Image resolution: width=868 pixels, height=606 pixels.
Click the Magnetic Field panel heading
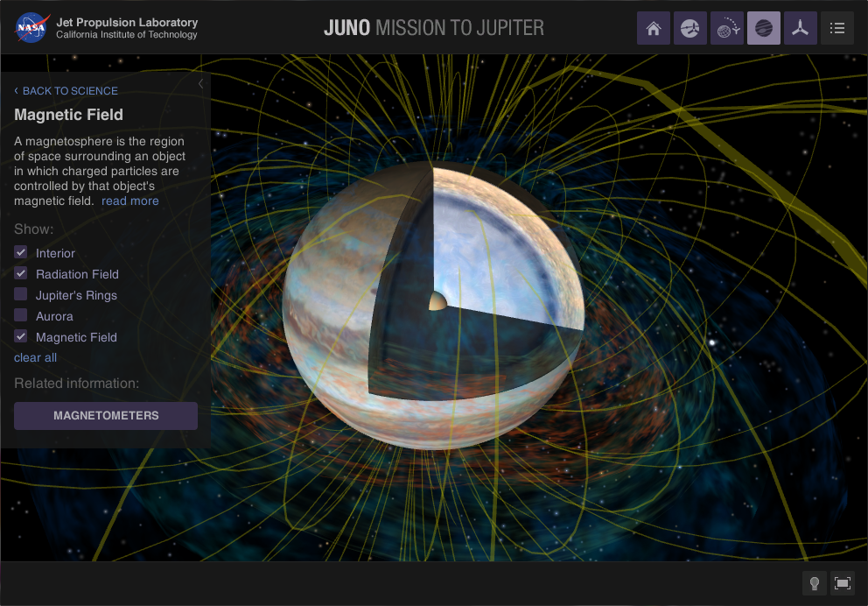[68, 115]
